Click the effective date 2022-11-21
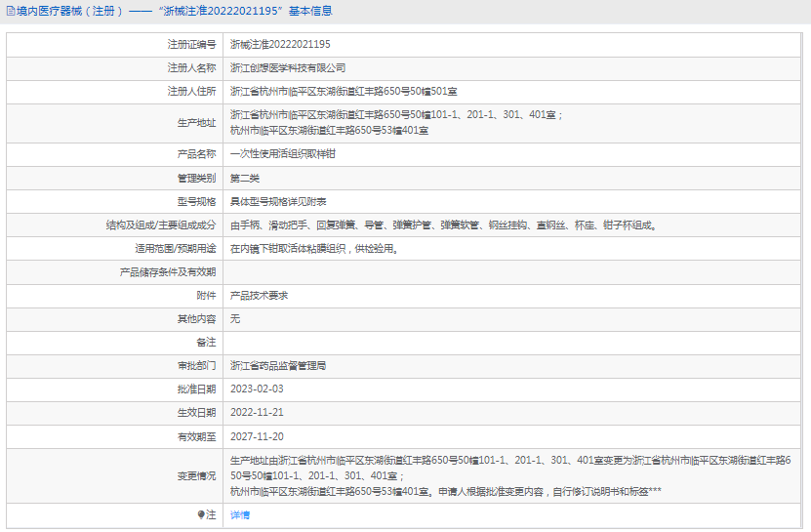This screenshot has width=811, height=532. tap(257, 413)
